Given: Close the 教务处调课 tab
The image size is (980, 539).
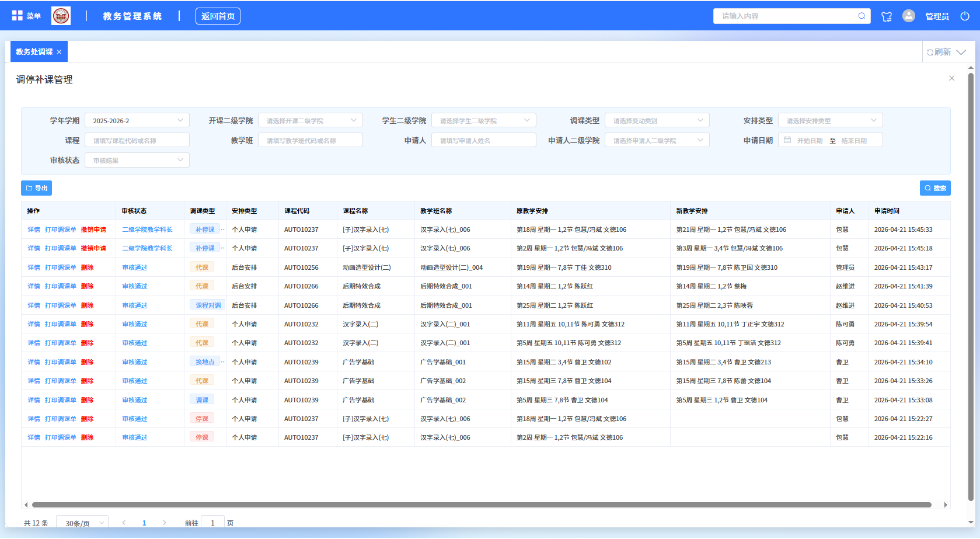Looking at the screenshot, I should point(59,52).
